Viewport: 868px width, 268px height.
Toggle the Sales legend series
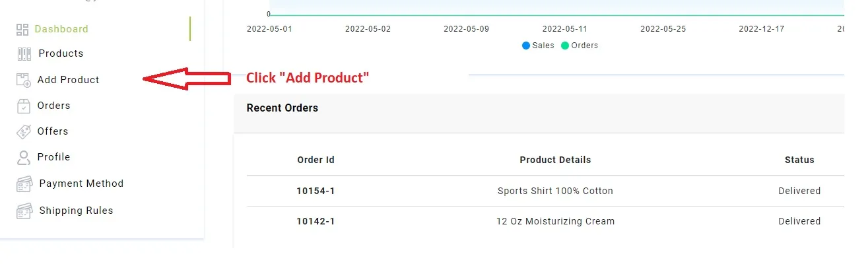[538, 46]
